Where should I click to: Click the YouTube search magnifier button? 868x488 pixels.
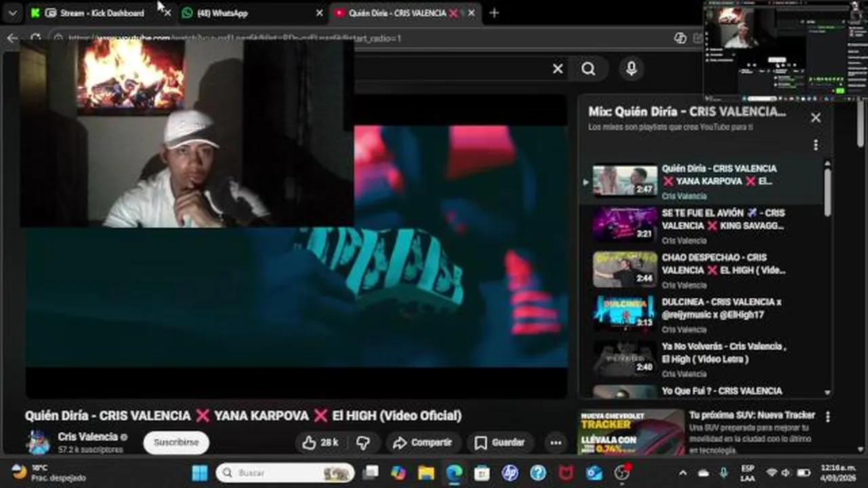588,68
